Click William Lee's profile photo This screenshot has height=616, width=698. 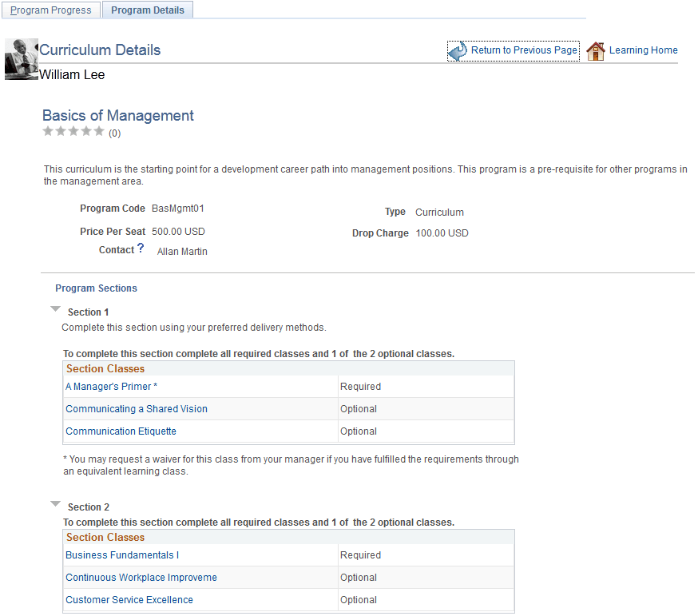[20, 59]
